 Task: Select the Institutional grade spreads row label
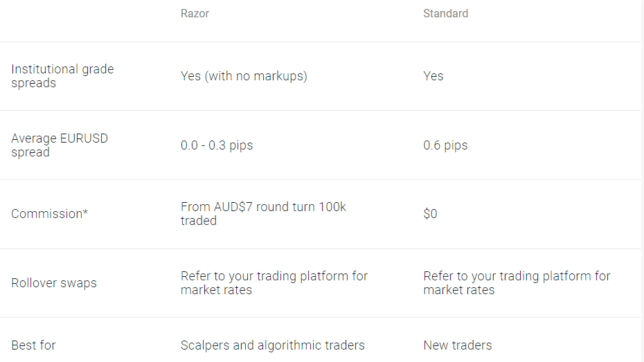[x=62, y=76]
